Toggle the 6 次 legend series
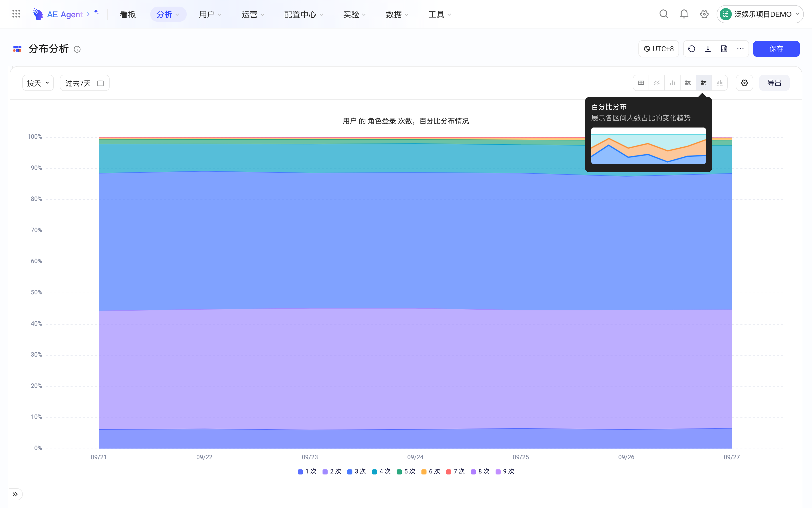The width and height of the screenshot is (812, 508). click(431, 471)
